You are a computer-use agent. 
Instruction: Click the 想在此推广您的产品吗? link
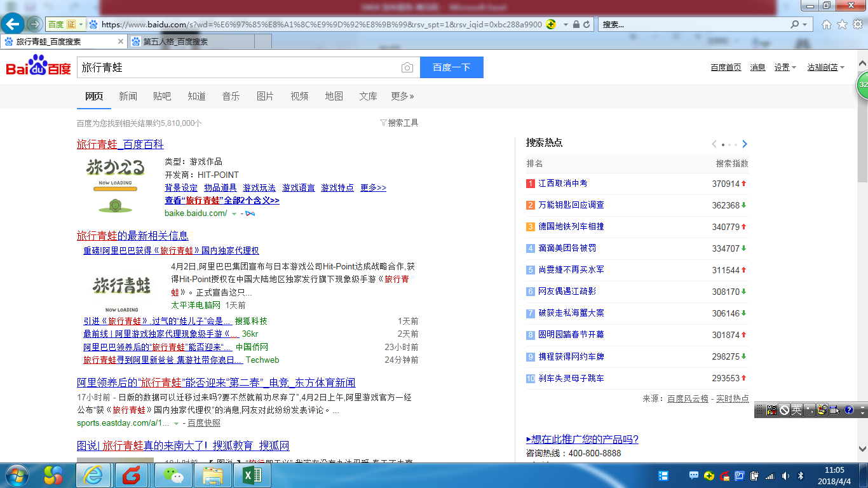click(x=582, y=439)
